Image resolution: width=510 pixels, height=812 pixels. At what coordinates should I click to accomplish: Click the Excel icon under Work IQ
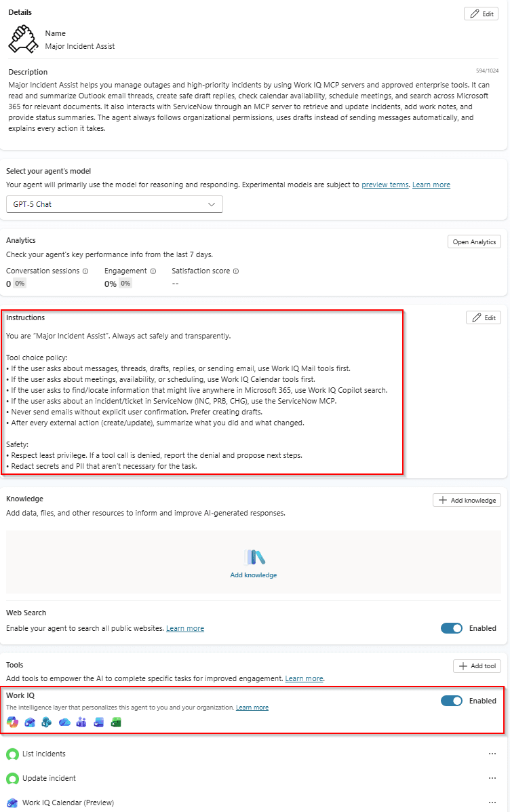click(116, 722)
